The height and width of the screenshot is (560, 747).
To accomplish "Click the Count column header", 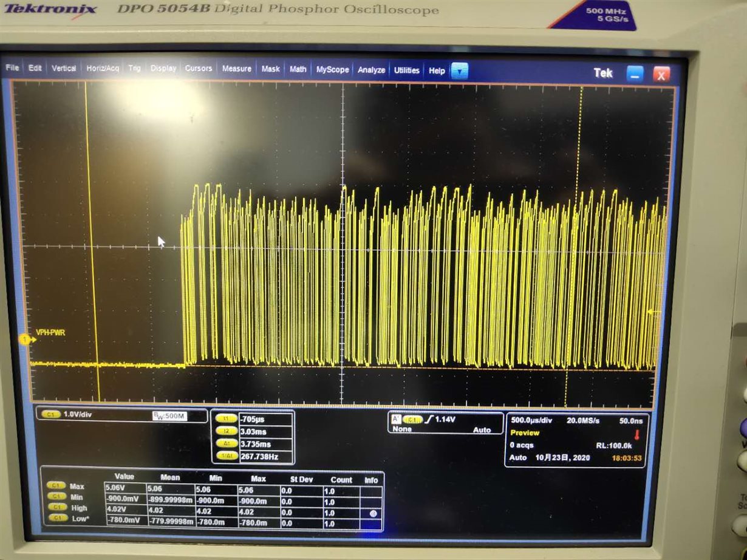I will point(341,480).
